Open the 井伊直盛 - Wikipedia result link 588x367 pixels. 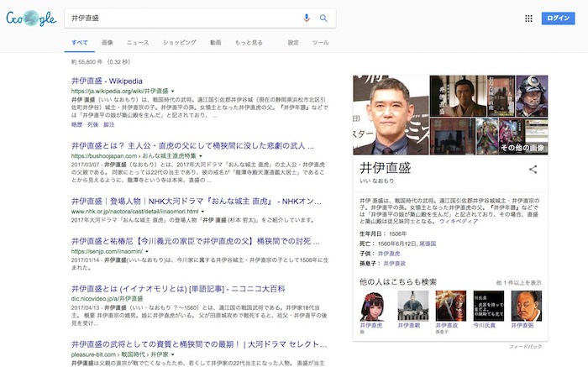120,80
